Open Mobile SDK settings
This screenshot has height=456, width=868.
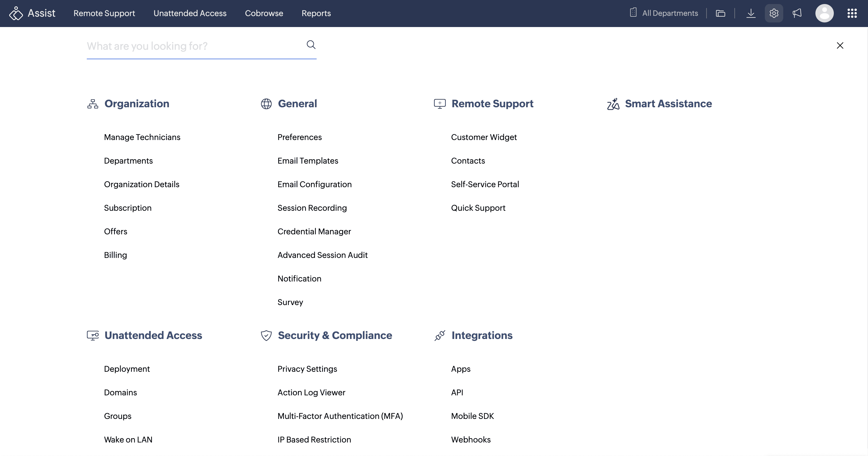[472, 416]
